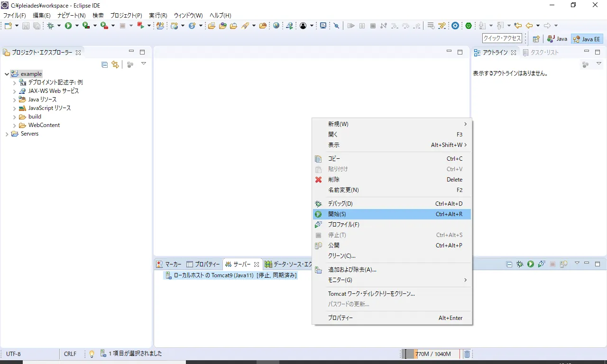Switch to Java perspective
The image size is (607, 364).
557,39
